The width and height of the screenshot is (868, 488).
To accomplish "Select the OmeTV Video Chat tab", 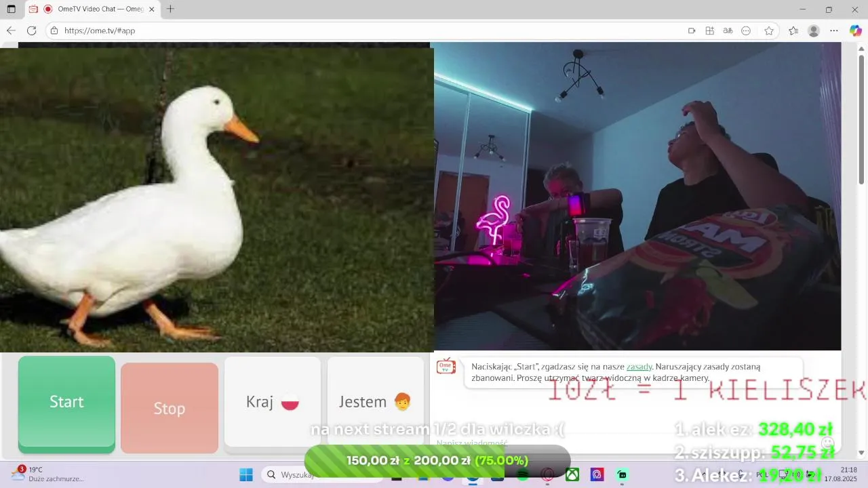I will 92,9.
